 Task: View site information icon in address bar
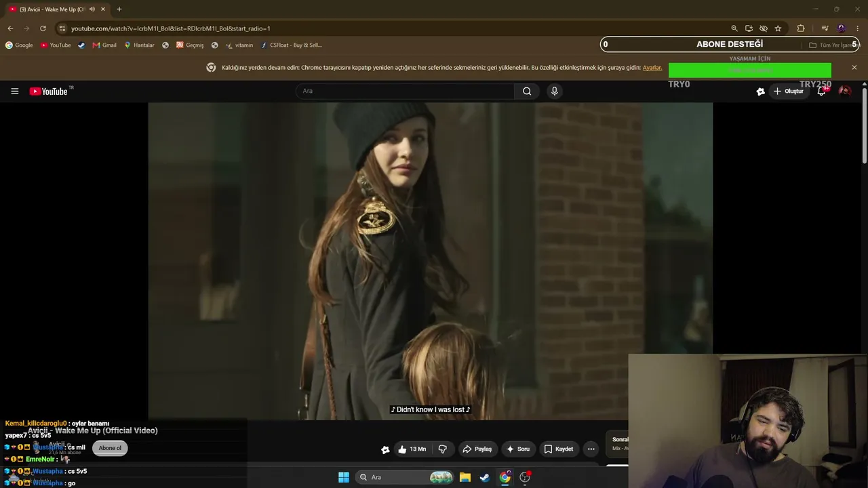click(62, 28)
